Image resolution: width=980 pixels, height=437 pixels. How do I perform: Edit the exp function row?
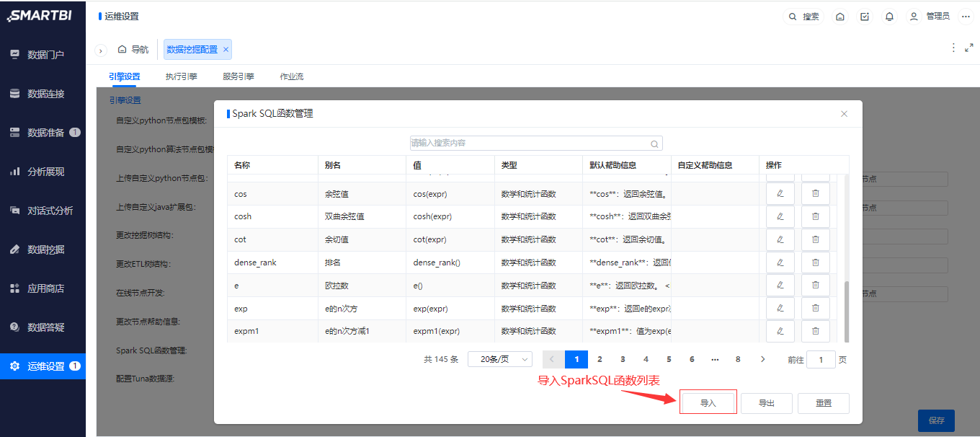pyautogui.click(x=780, y=309)
